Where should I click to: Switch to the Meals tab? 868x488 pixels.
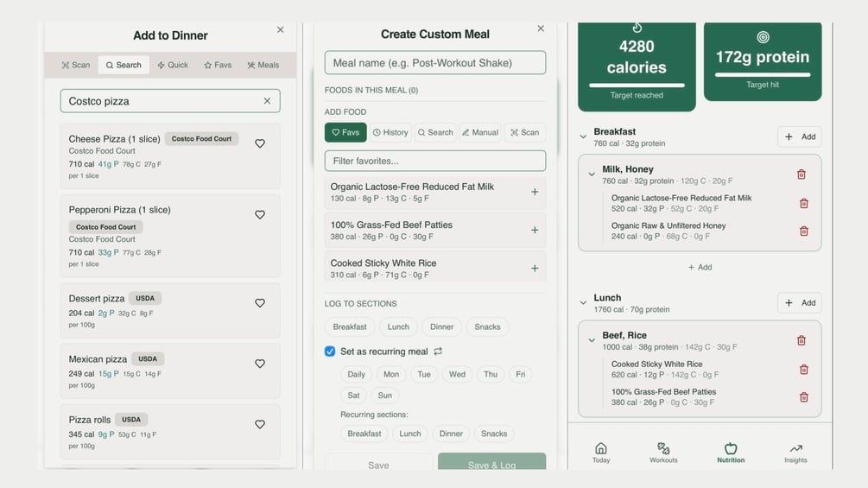(263, 65)
